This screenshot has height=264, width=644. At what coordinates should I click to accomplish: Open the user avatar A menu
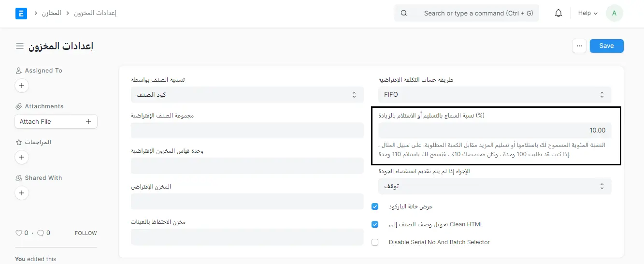614,13
